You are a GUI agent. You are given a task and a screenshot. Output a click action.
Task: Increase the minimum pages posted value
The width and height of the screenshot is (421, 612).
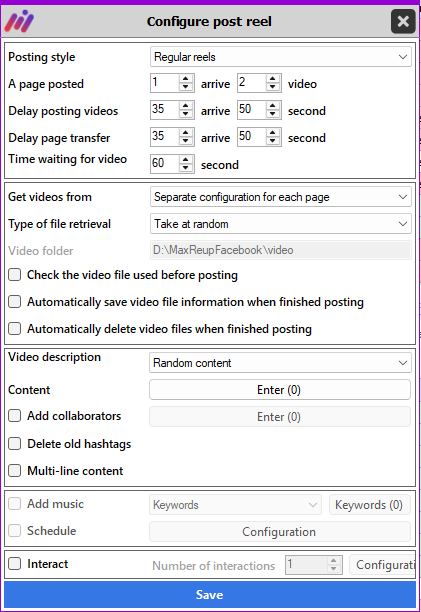tap(186, 79)
